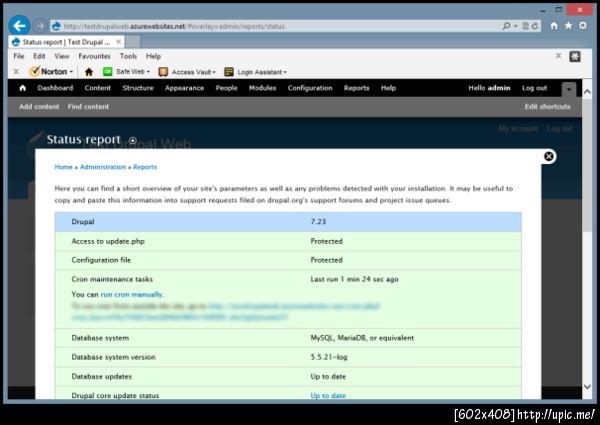Open the Content admin menu
Viewport: 600px width, 425px height.
(x=98, y=88)
